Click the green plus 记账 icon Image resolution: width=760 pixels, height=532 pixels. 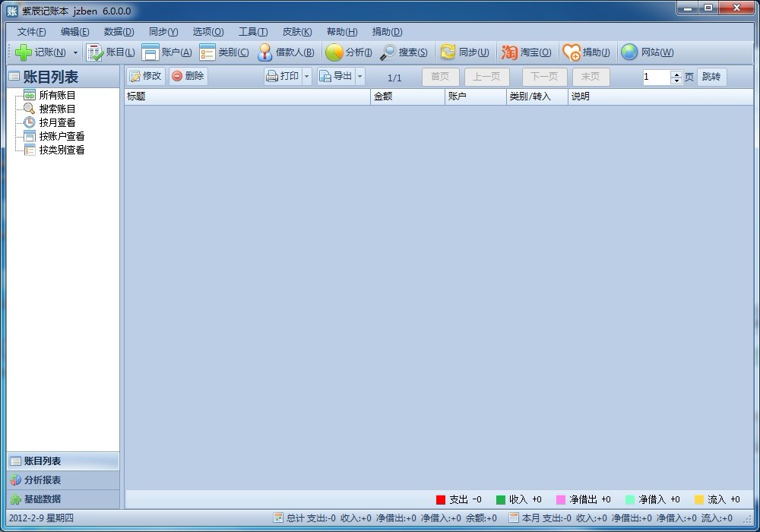coord(24,52)
